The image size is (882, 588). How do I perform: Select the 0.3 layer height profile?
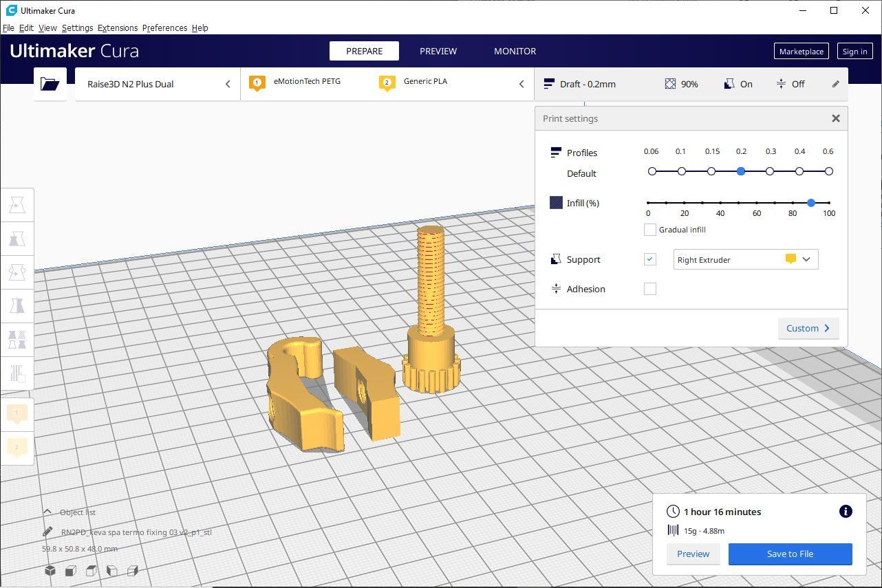tap(770, 171)
